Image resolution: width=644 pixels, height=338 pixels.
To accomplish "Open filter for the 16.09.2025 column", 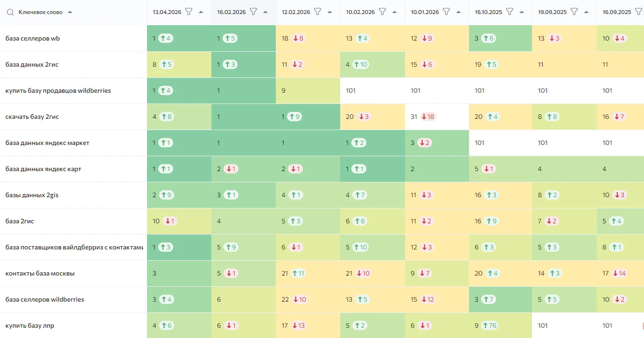I will click(639, 12).
